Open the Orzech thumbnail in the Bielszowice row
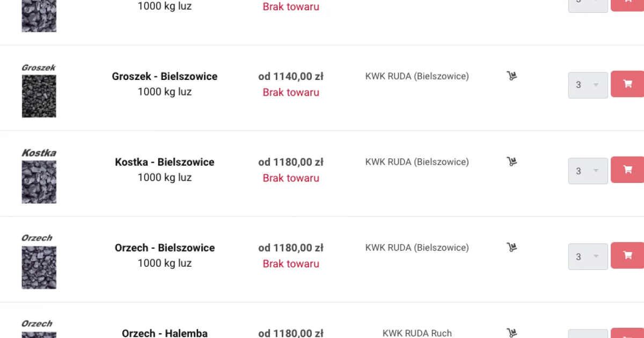The height and width of the screenshot is (338, 644). 39,267
